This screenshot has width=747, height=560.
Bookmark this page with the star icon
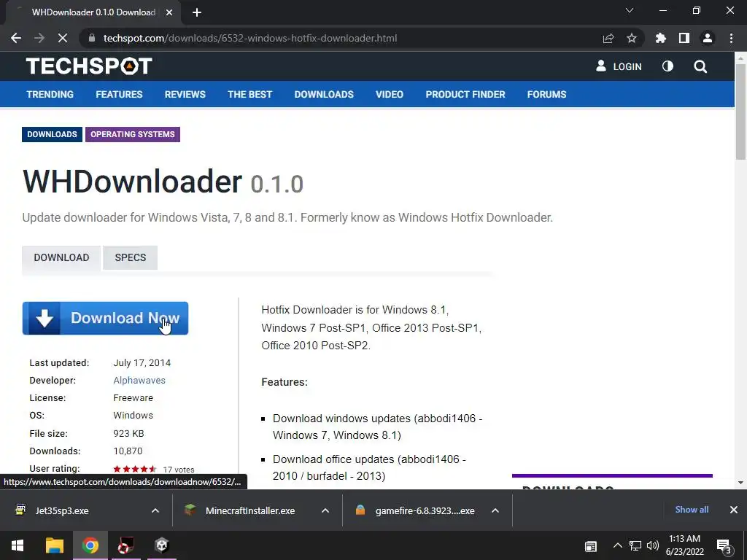pyautogui.click(x=632, y=38)
